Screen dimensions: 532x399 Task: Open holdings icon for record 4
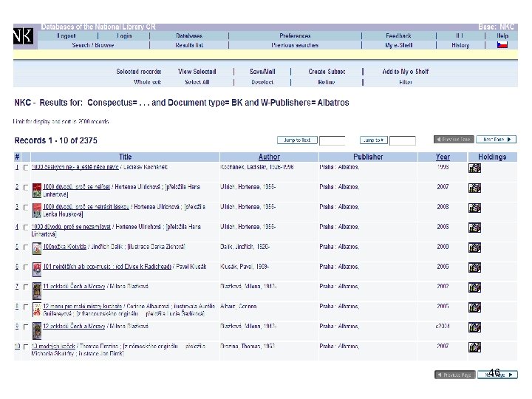pyautogui.click(x=474, y=228)
